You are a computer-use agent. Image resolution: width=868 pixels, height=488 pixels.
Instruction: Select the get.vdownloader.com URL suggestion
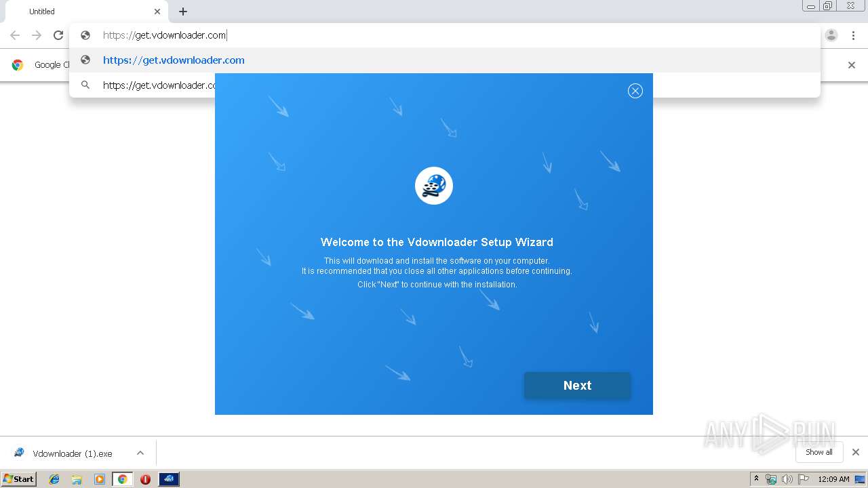tap(445, 60)
